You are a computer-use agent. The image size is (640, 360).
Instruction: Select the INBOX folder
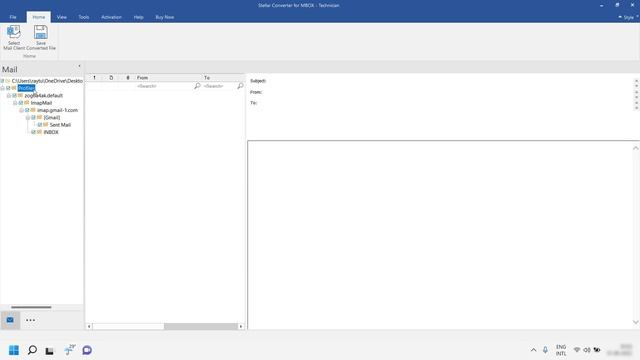51,132
